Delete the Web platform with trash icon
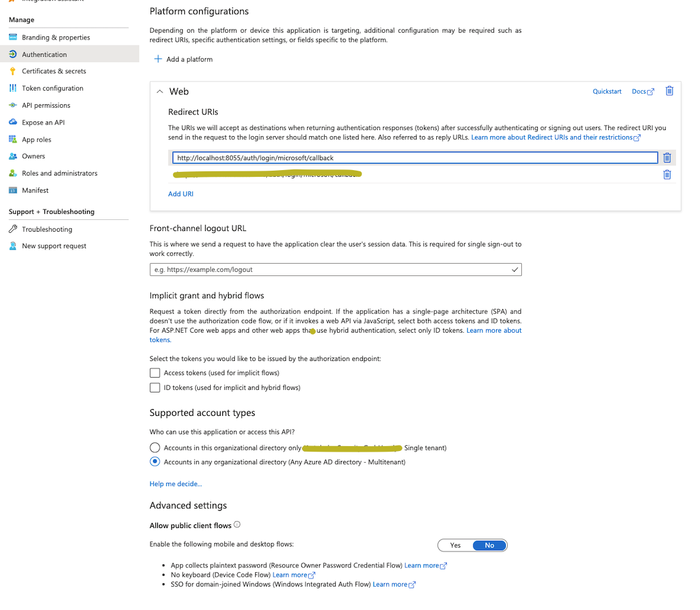This screenshot has height=610, width=700. pos(669,91)
